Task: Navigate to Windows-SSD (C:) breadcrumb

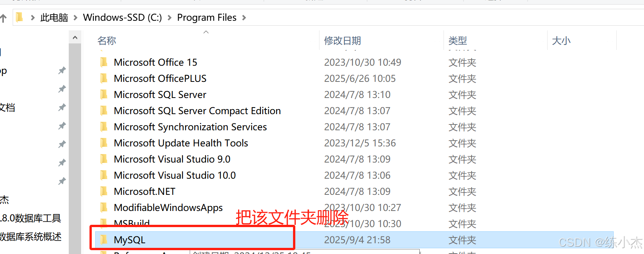Action: [123, 18]
